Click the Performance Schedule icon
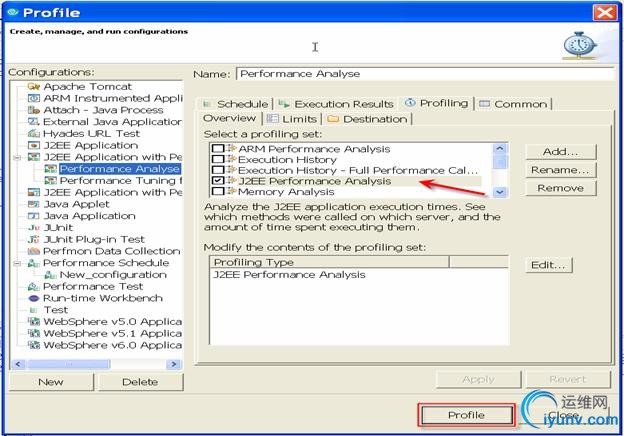Viewport: 624px width, 436px height. click(34, 263)
